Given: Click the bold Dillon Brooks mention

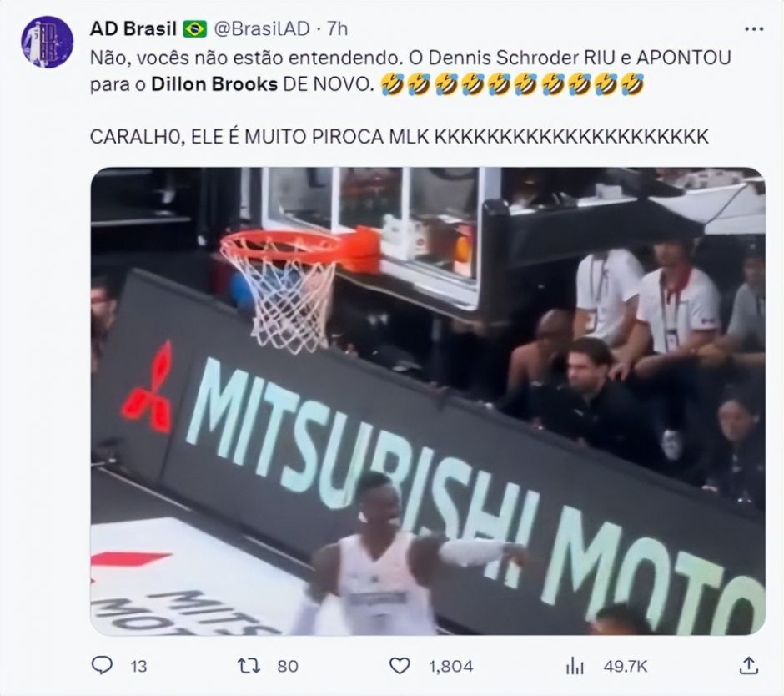Looking at the screenshot, I should point(214,84).
